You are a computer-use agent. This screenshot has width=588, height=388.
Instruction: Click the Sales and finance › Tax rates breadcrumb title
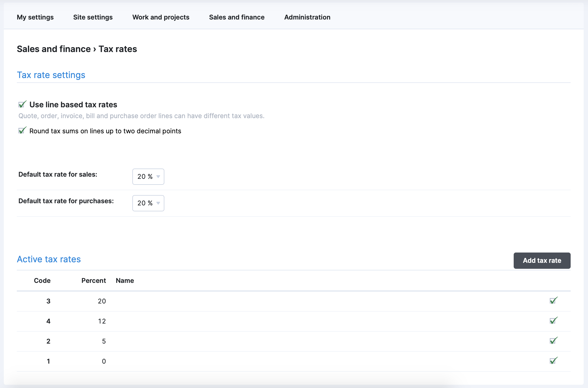coord(77,49)
